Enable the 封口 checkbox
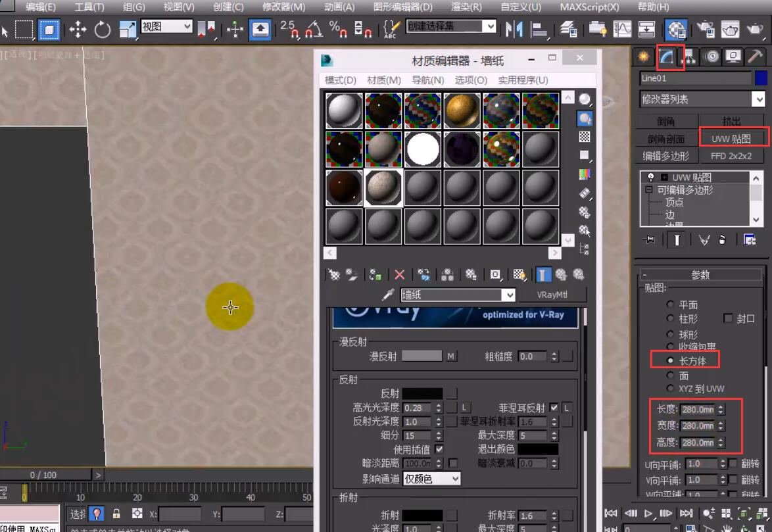Image resolution: width=772 pixels, height=532 pixels. pos(728,318)
